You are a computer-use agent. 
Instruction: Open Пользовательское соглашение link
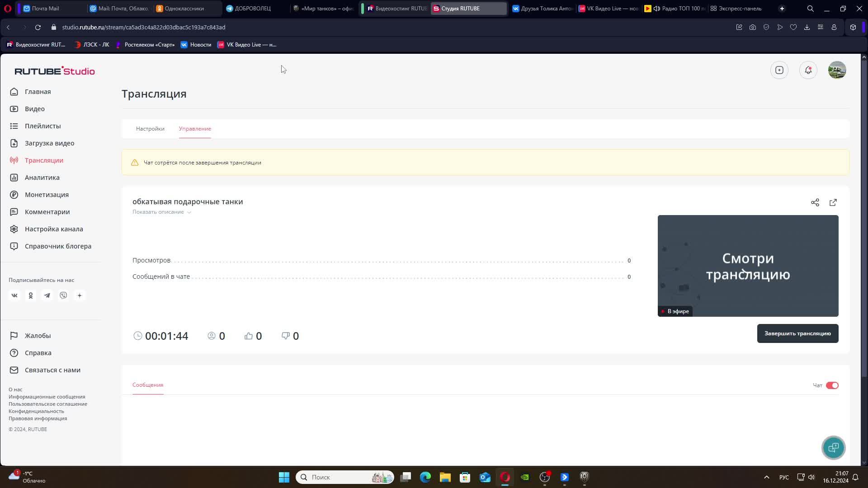[48, 404]
